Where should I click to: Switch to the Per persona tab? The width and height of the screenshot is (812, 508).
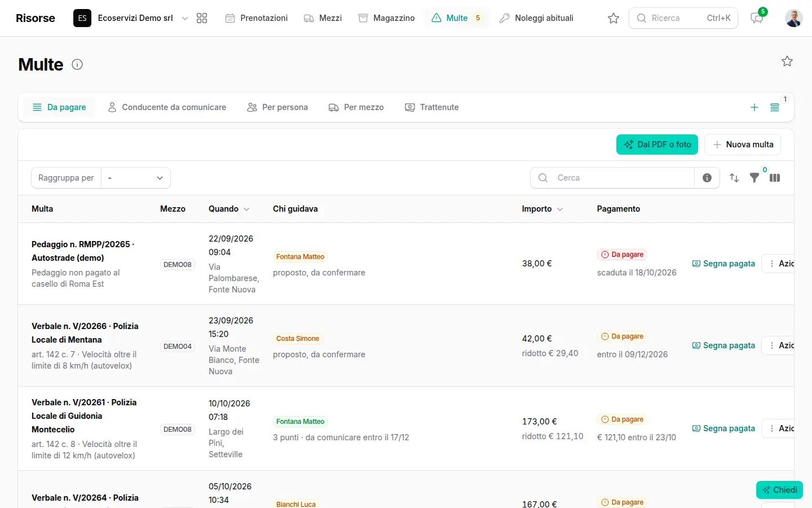pos(277,107)
